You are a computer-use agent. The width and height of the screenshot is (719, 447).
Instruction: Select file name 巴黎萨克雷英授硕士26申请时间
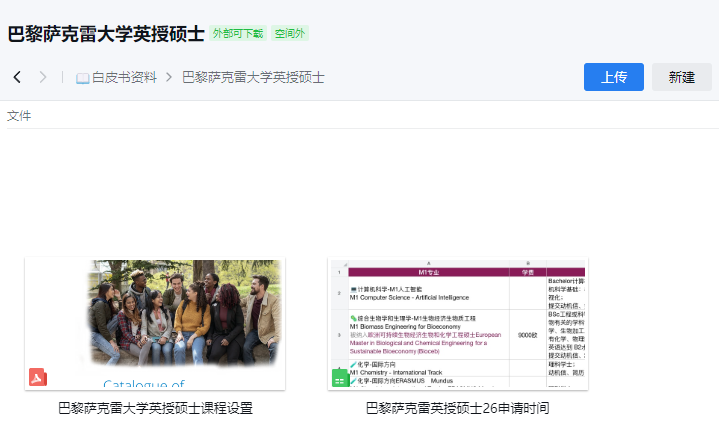click(458, 408)
